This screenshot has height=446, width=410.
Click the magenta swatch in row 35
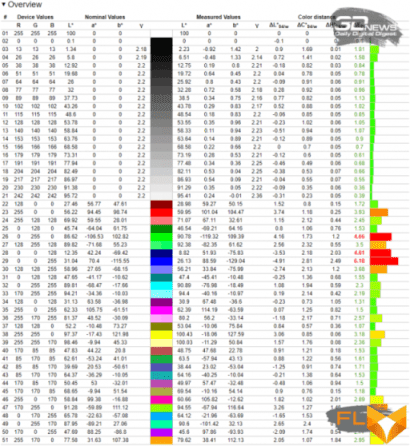pyautogui.click(x=161, y=310)
